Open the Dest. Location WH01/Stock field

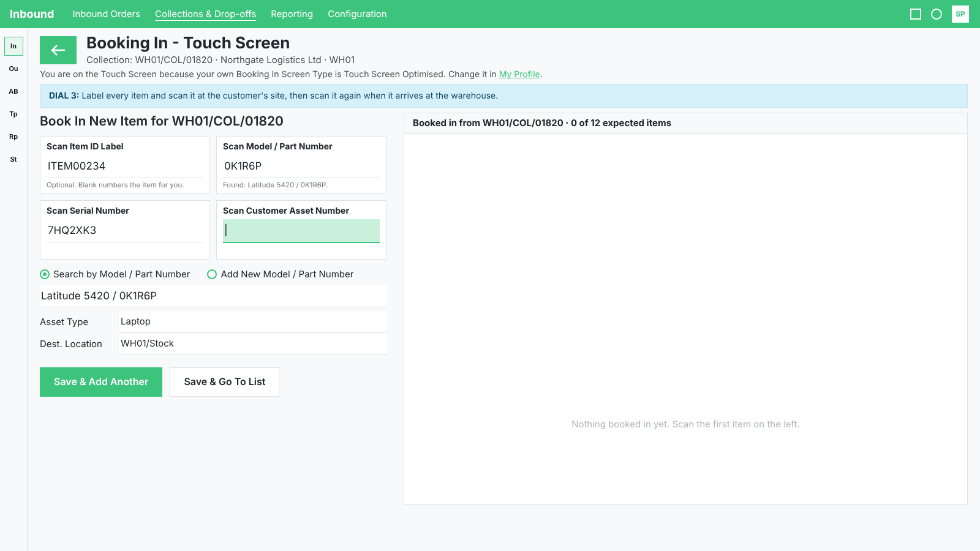click(x=253, y=343)
